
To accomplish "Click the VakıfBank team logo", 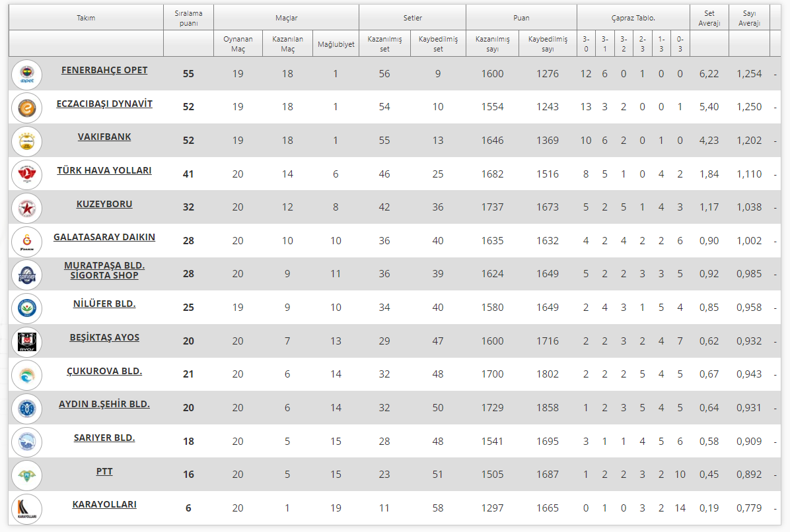I will tap(27, 141).
